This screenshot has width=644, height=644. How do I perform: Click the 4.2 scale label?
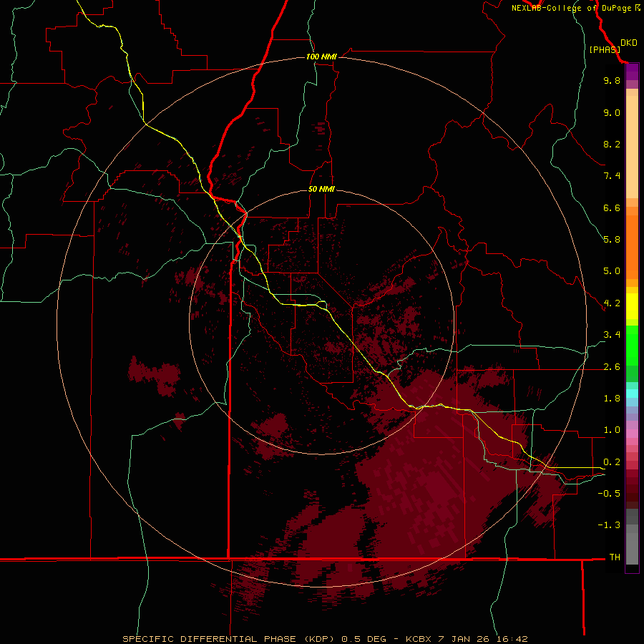(x=612, y=303)
